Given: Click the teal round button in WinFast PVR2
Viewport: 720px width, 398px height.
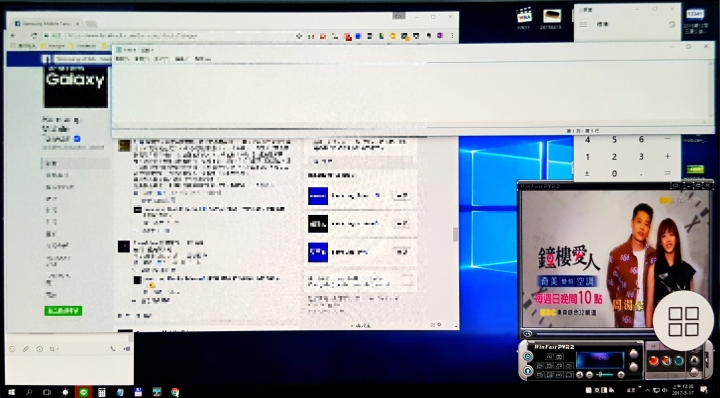Looking at the screenshot, I should point(678,360).
